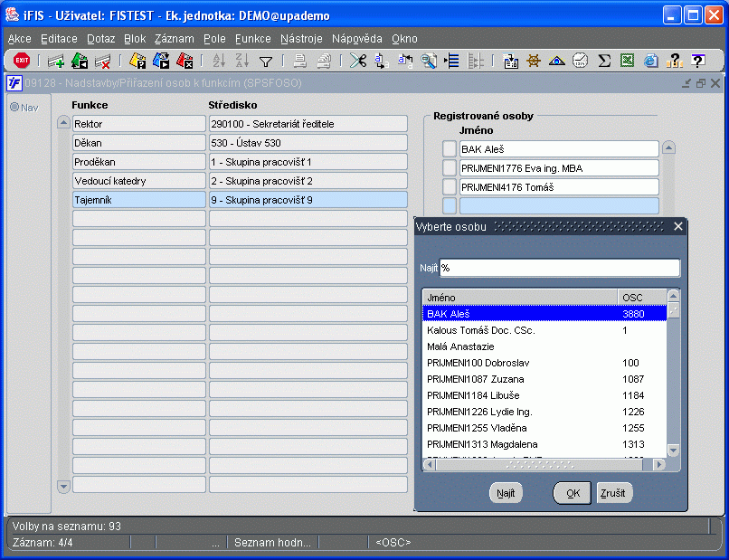Tick the checkbox beside PRIJMENI1776 Eva ing. MBA
Screen dimensions: 729x560
450,168
